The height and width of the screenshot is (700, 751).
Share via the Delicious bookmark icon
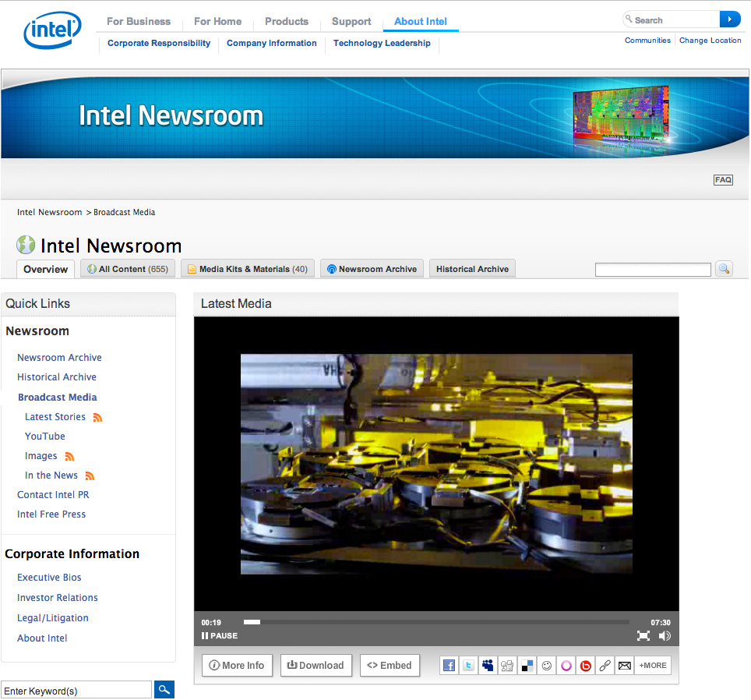tap(527, 666)
